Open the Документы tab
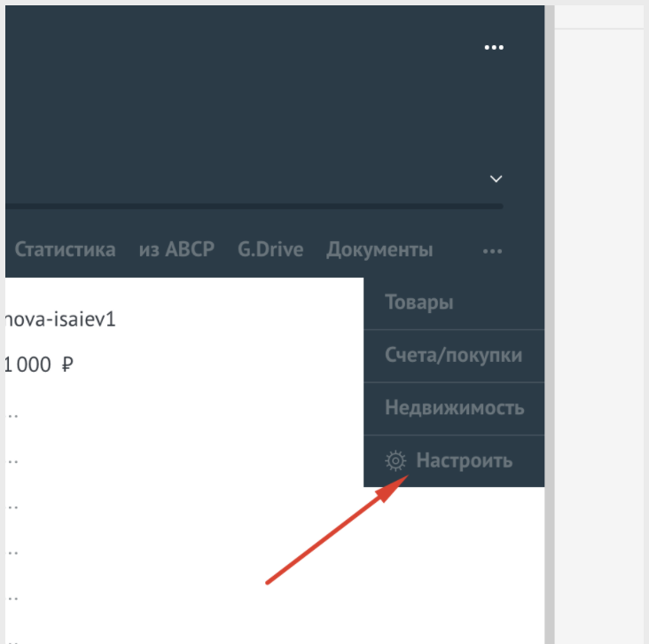Image resolution: width=649 pixels, height=644 pixels. (x=379, y=250)
